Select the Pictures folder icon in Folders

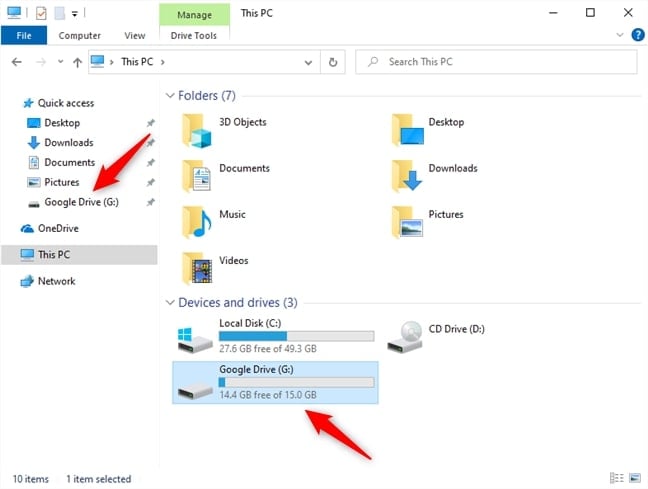(x=407, y=222)
